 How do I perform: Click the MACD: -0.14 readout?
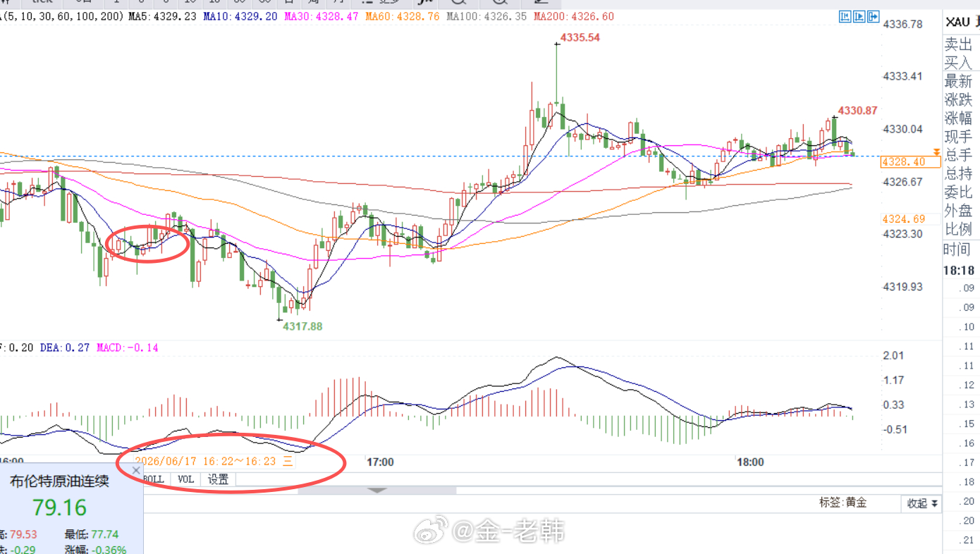(128, 347)
